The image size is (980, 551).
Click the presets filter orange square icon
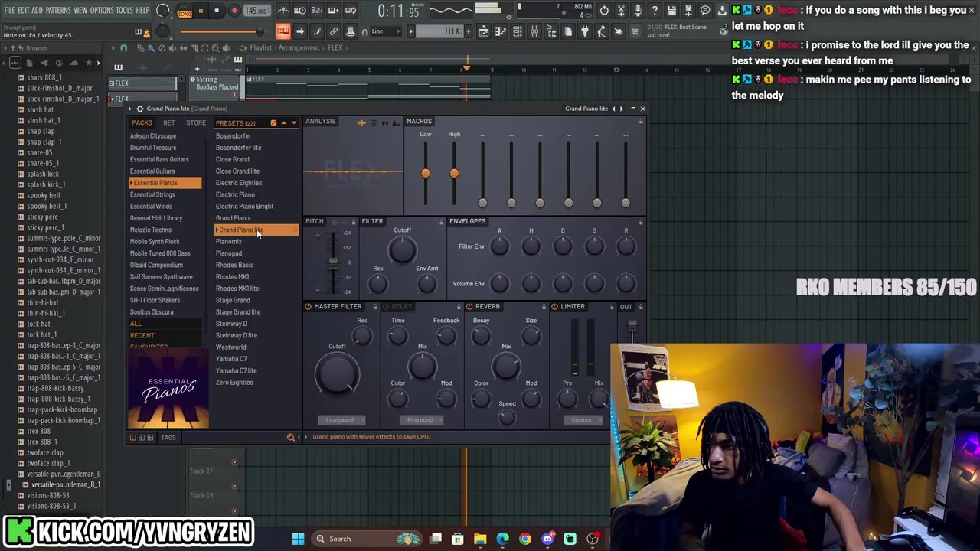(273, 122)
